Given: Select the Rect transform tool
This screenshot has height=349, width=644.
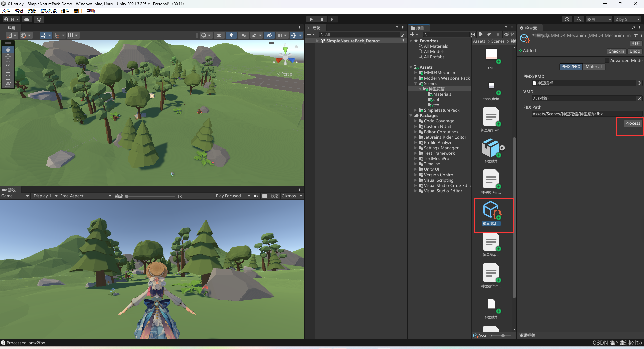Looking at the screenshot, I should point(8,78).
